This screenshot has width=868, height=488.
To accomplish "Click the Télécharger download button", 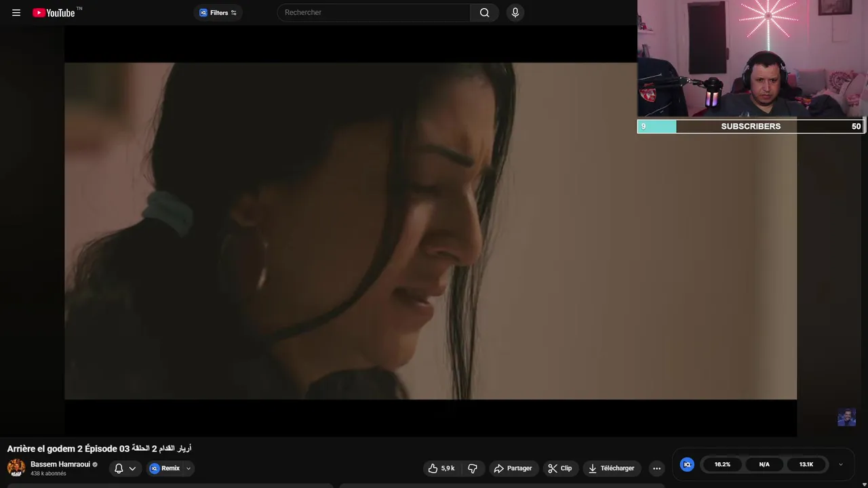I will 612,468.
